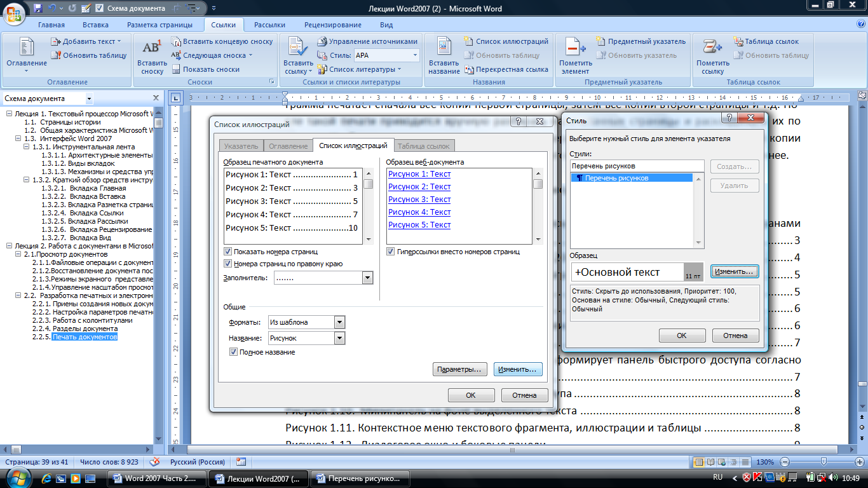The height and width of the screenshot is (488, 868).
Task: Mark index entry (Пометить элемент)
Action: [x=575, y=56]
